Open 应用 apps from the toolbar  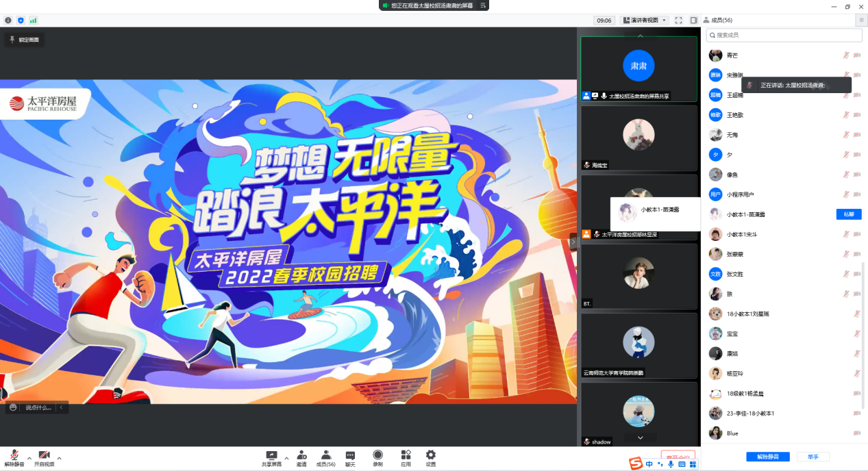(406, 457)
